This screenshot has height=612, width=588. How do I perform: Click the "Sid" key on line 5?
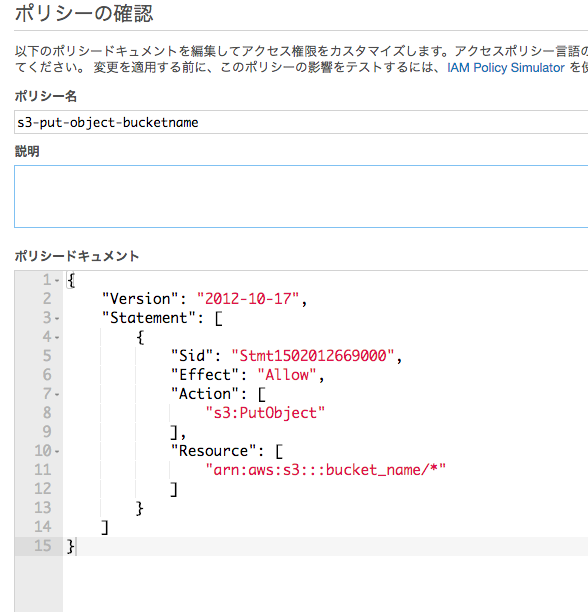pos(192,356)
